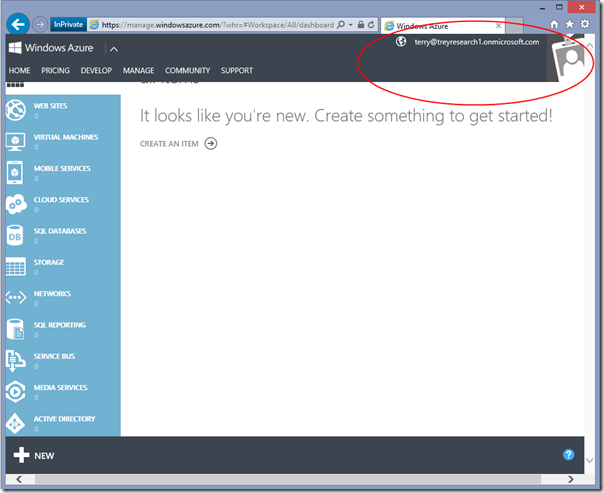The width and height of the screenshot is (604, 493).
Task: Click the vertical scrollbar up arrow
Action: [589, 45]
